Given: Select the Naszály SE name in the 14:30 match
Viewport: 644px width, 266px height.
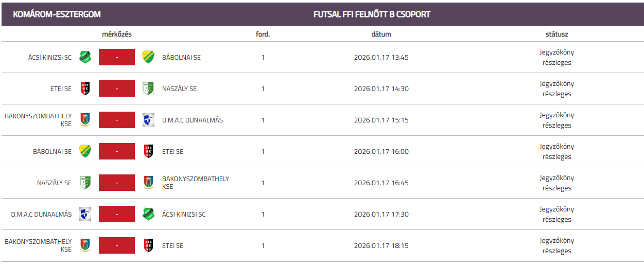Looking at the screenshot, I should pos(179,88).
